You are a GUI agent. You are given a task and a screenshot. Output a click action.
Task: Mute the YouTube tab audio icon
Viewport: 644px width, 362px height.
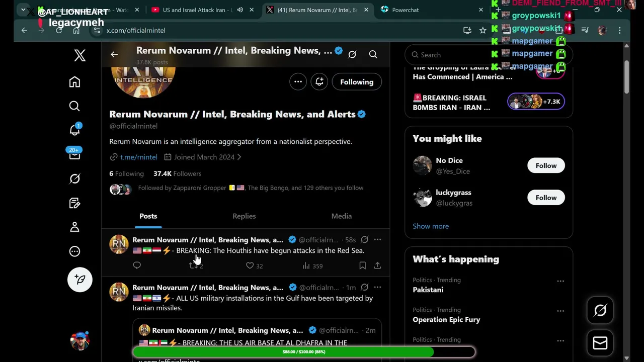click(240, 10)
